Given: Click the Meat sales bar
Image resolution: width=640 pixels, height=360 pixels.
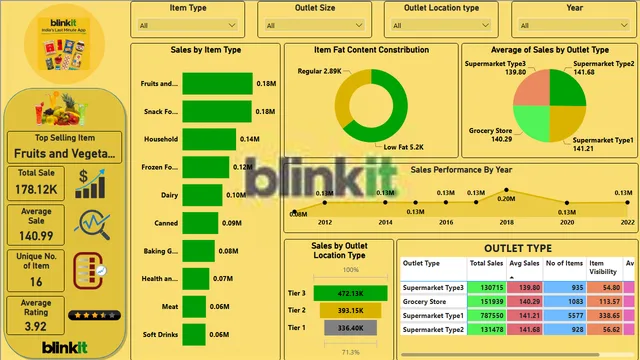Looking at the screenshot, I should click(194, 307).
